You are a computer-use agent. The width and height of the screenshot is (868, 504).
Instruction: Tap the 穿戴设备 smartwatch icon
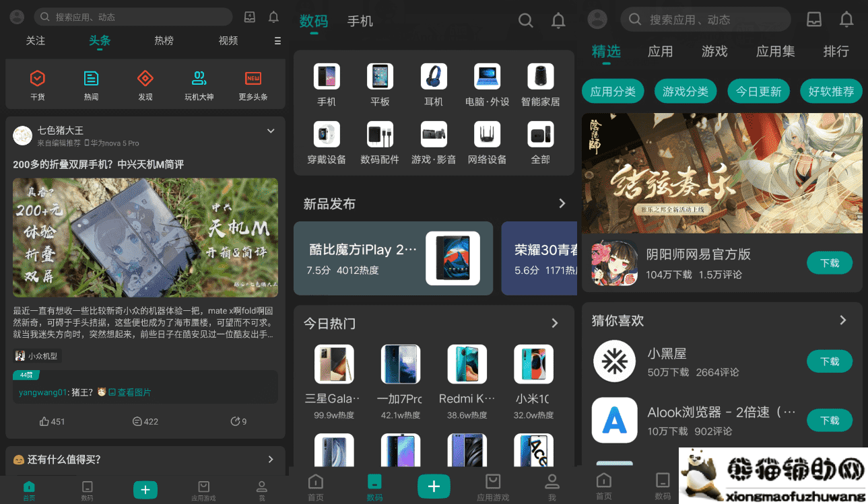click(x=327, y=135)
